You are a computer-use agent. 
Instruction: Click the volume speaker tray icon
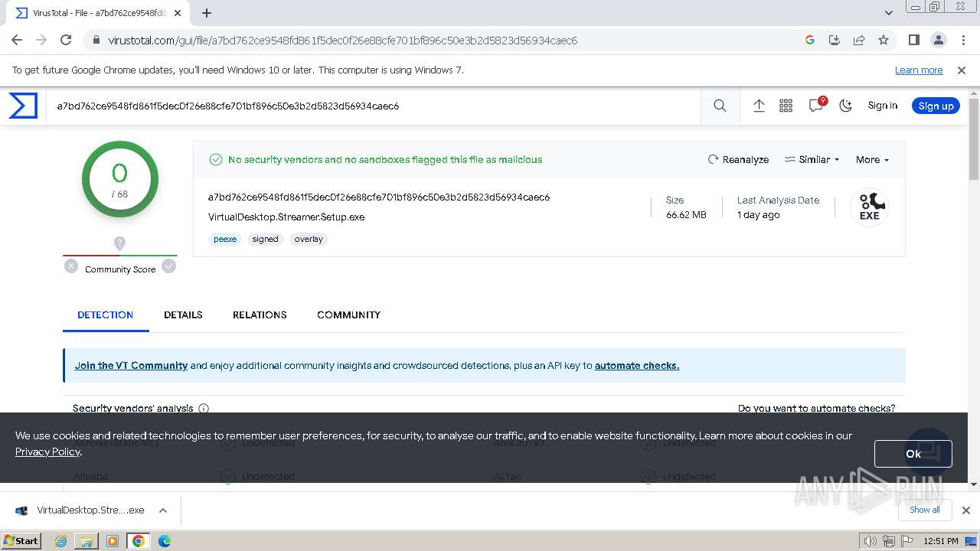[871, 541]
